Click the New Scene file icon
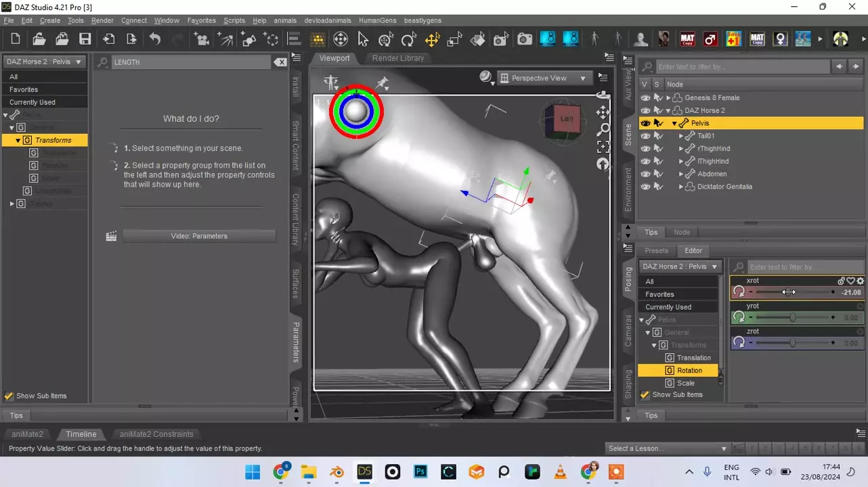868x487 pixels. click(x=16, y=39)
